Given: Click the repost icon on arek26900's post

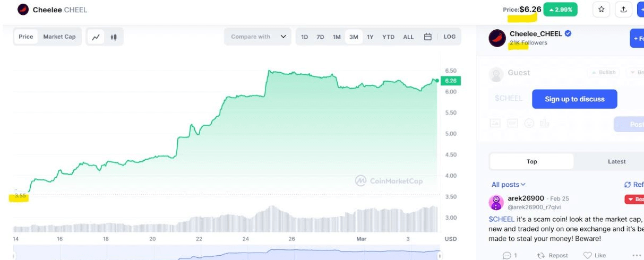Looking at the screenshot, I should [541, 255].
